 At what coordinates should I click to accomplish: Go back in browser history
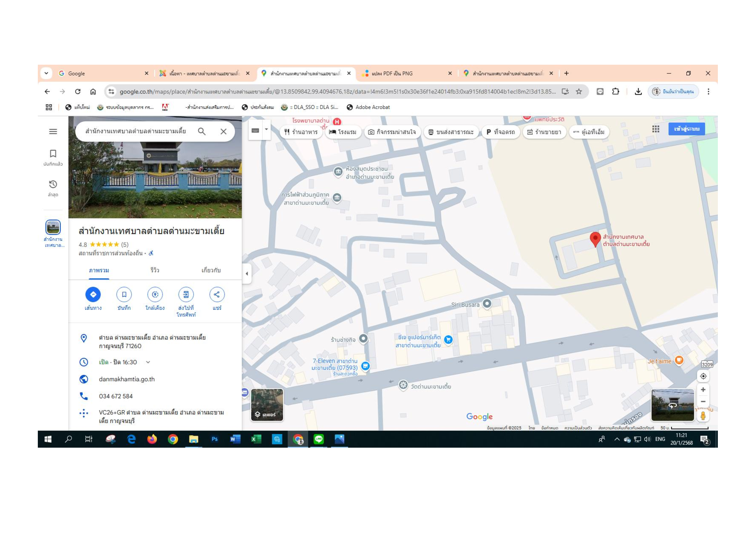[48, 91]
